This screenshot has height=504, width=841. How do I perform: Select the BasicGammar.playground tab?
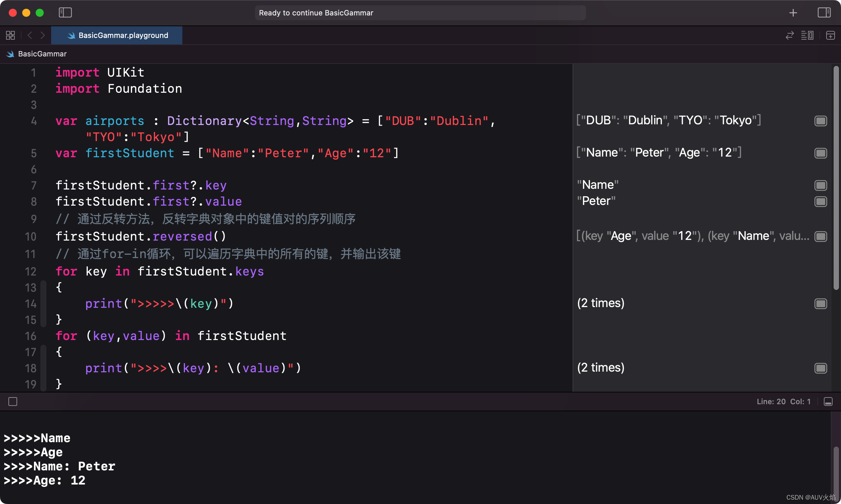[117, 35]
